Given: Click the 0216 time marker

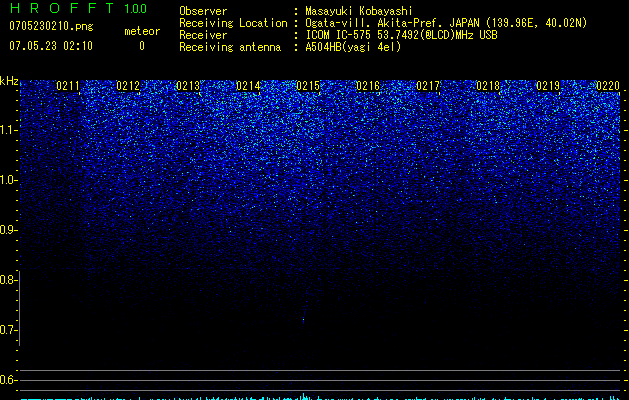Looking at the screenshot, I should 368,86.
